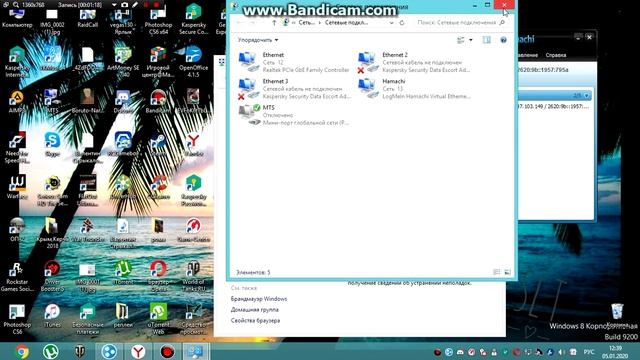The height and width of the screenshot is (360, 640).
Task: Open the change view dropdown arrow
Action: pyautogui.click(x=471, y=40)
